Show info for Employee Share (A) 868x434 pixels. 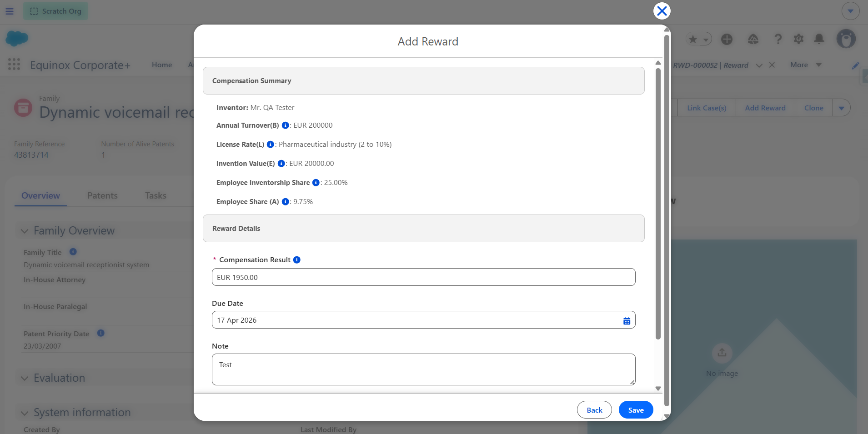coord(286,202)
